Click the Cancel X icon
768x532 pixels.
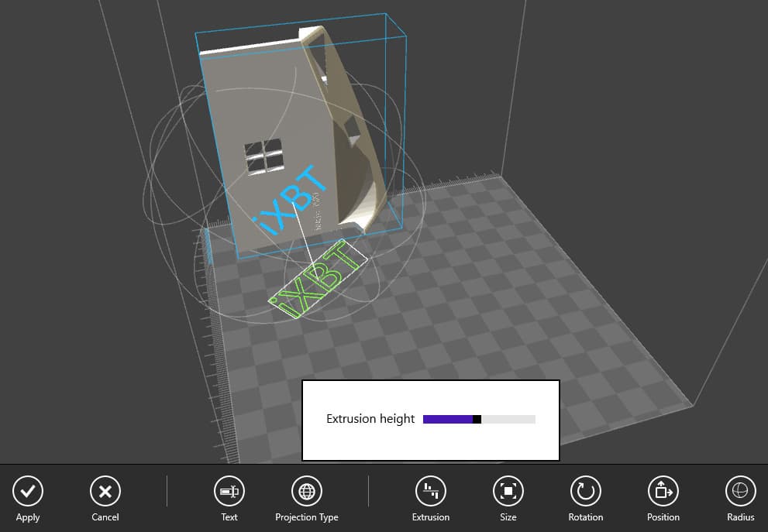105,491
